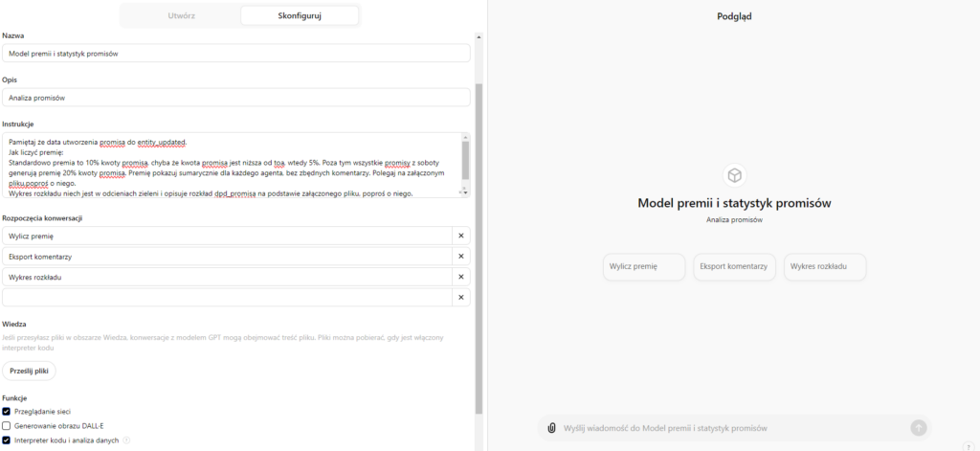
Task: Uncheck Interpreter kodu i analiza danych
Action: pyautogui.click(x=7, y=440)
